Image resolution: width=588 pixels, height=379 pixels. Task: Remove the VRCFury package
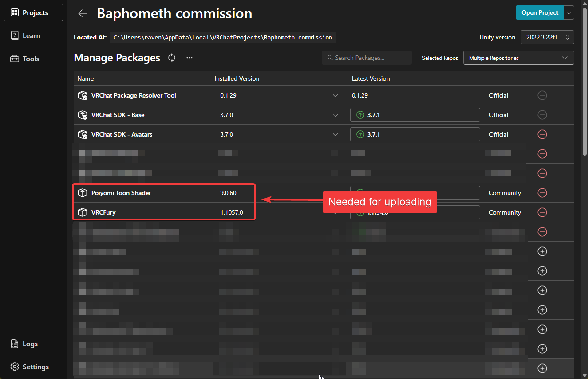pos(542,212)
